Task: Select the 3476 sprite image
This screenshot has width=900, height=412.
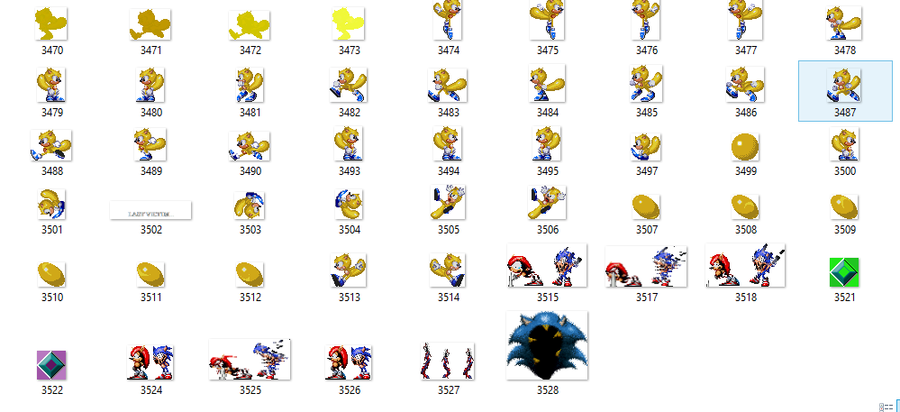Action: (x=646, y=20)
